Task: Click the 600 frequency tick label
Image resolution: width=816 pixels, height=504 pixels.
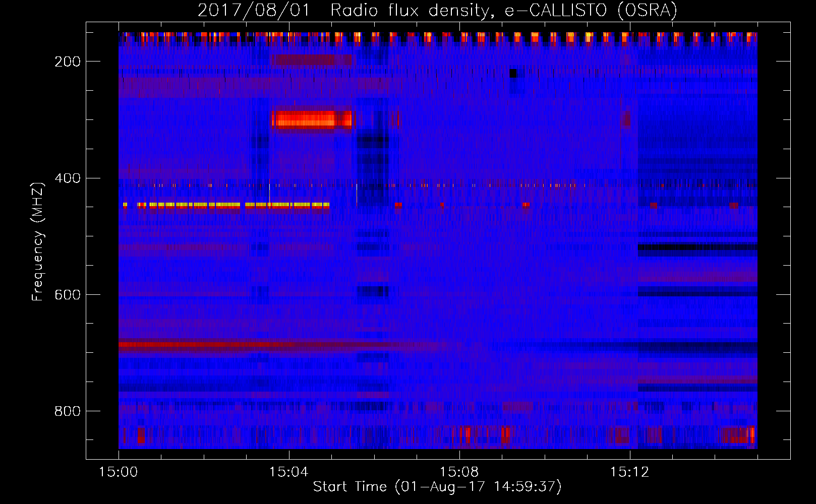Action: pyautogui.click(x=68, y=295)
